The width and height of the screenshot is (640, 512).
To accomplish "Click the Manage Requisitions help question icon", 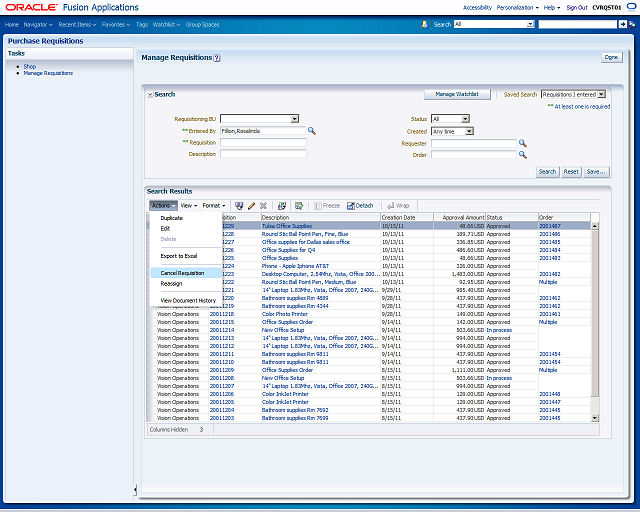I will [217, 58].
